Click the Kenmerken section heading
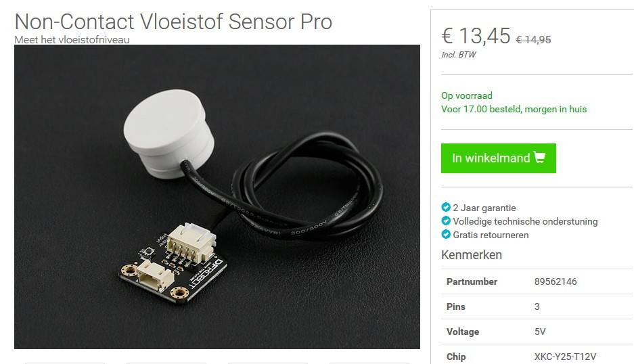The image size is (634, 364). click(x=472, y=255)
